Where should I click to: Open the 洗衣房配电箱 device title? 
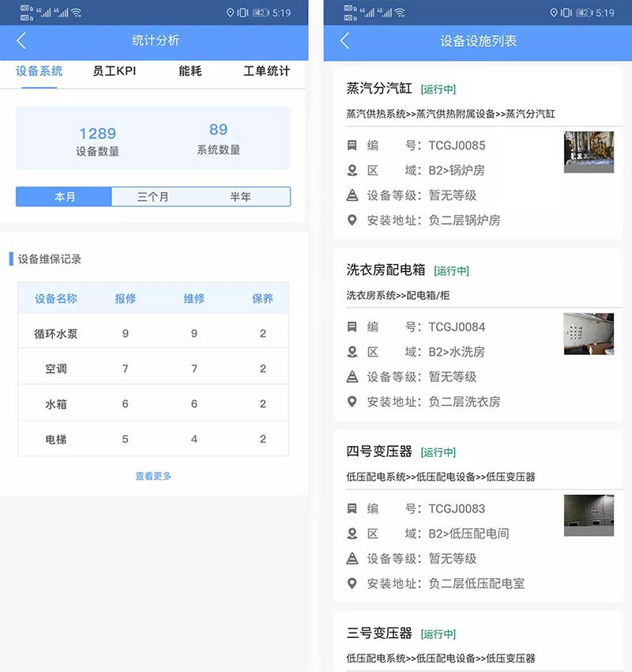pos(386,270)
